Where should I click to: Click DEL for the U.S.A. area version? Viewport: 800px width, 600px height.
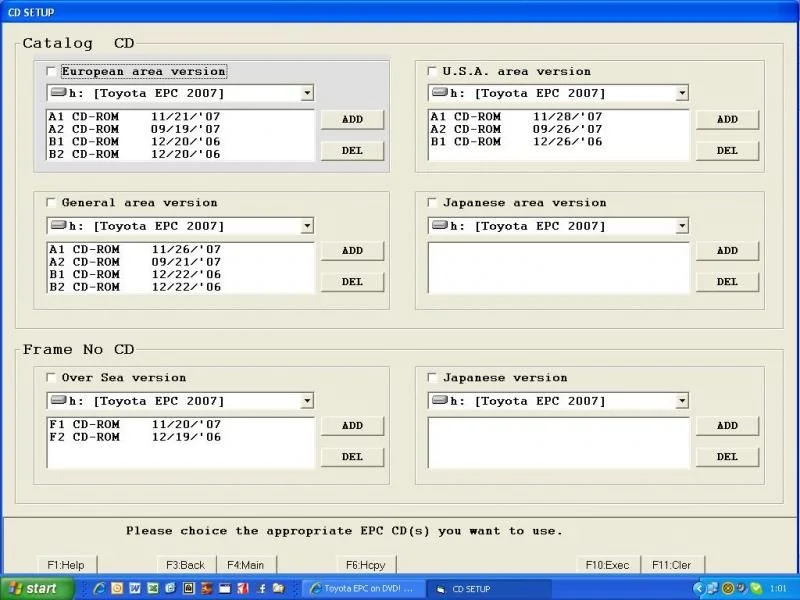727,151
